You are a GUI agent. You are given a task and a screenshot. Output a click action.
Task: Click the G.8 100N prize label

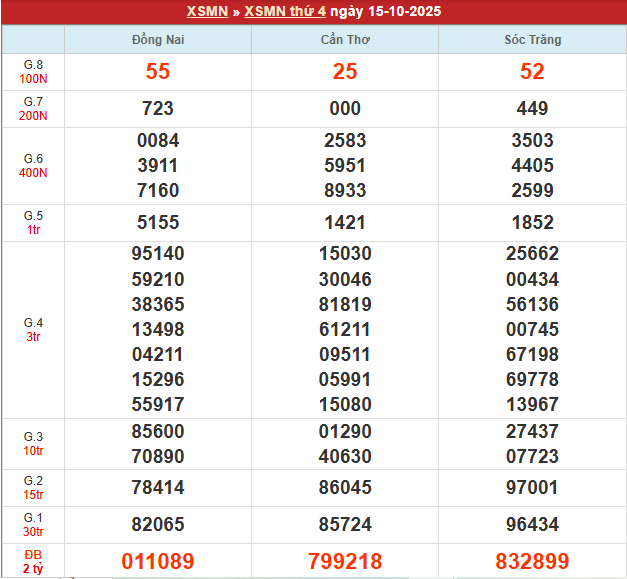[x=33, y=72]
